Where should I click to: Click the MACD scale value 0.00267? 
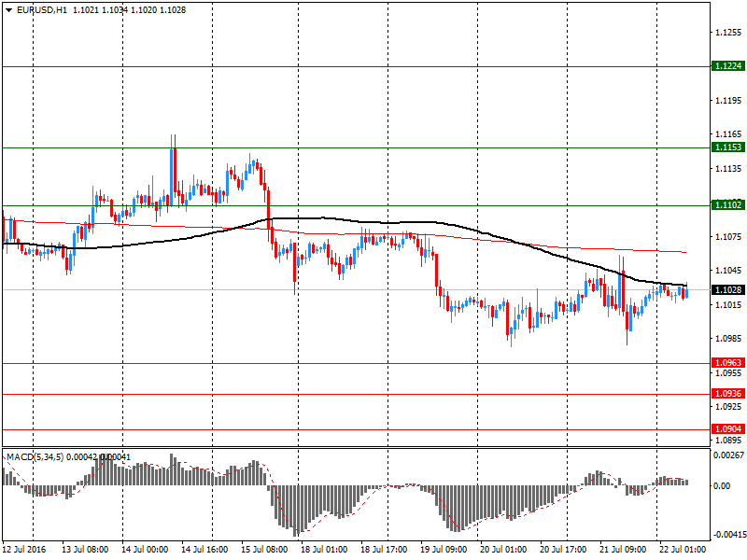729,455
